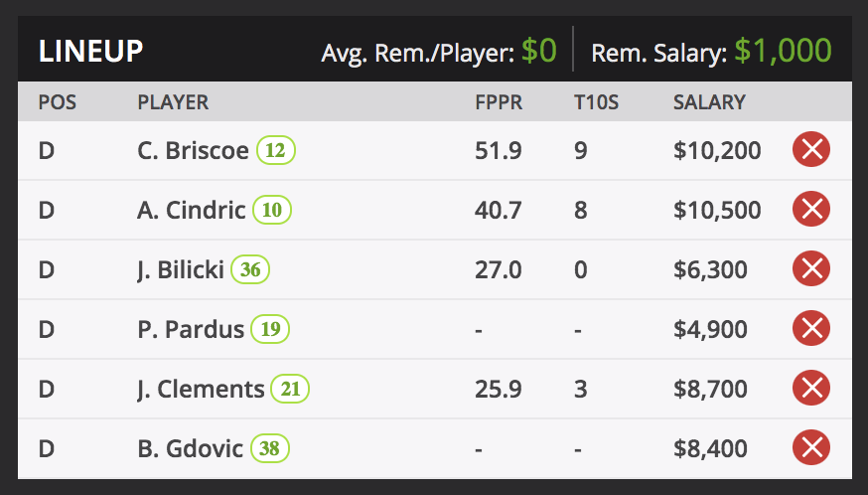Sort lineup by T10S column header
The image size is (868, 495).
coord(596,102)
